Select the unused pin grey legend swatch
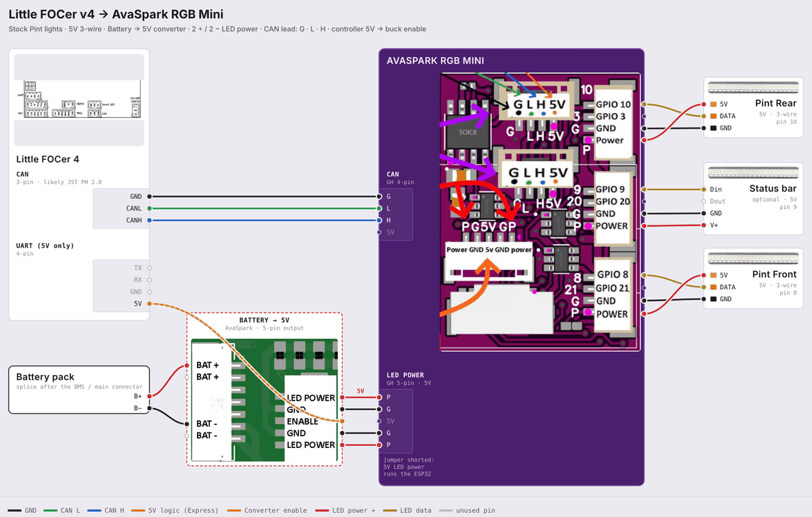The image size is (812, 517). [x=445, y=510]
